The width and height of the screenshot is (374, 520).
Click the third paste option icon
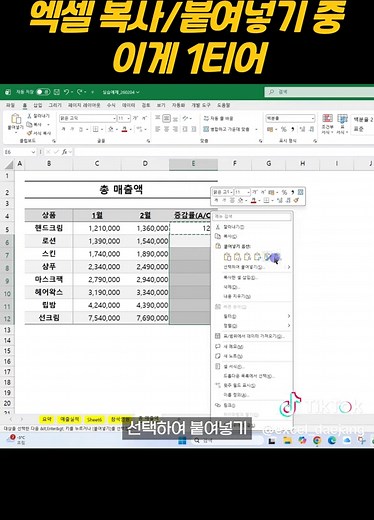point(247,257)
